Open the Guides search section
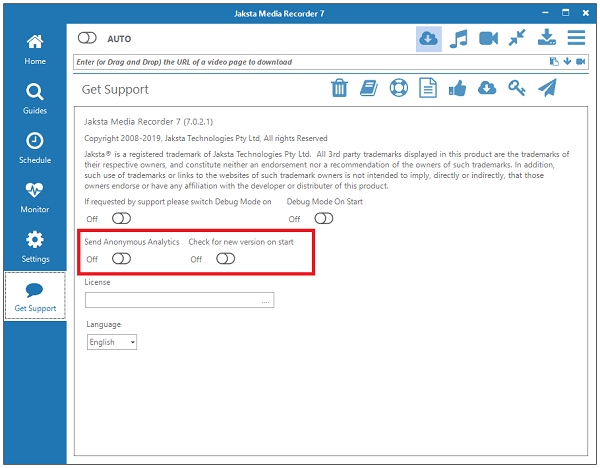The height and width of the screenshot is (468, 600). (x=35, y=99)
